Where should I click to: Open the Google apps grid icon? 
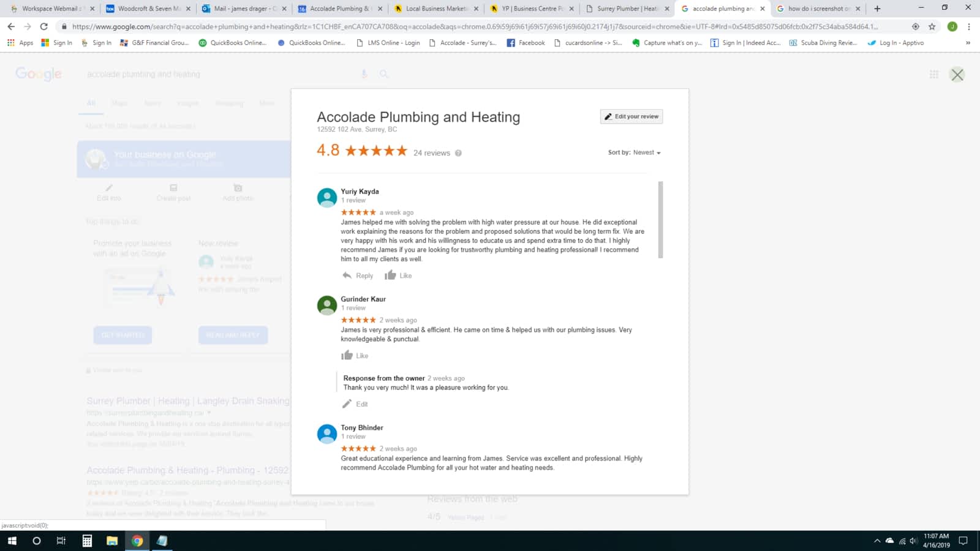click(934, 74)
